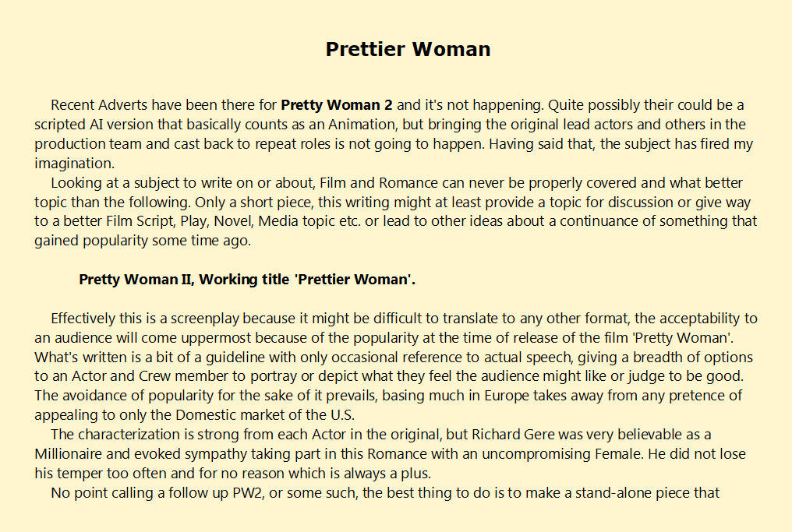
Task: Click the word 'imagination' ending first paragraph
Action: click(x=73, y=163)
